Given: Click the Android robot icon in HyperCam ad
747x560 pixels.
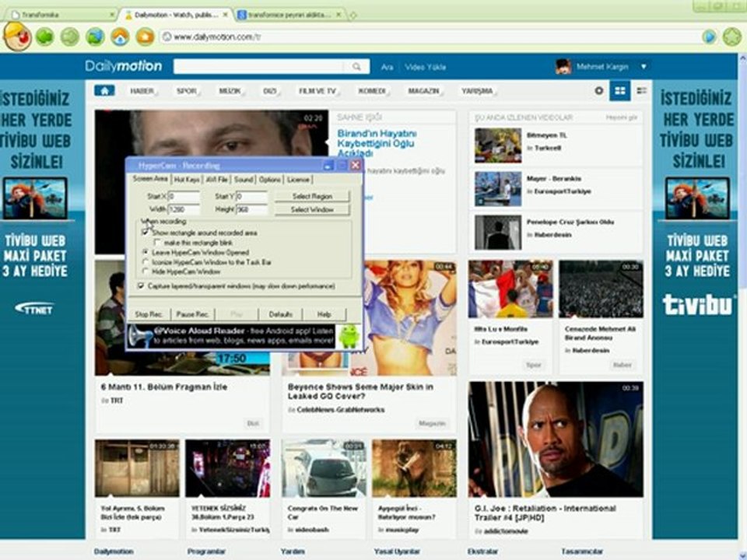Looking at the screenshot, I should pyautogui.click(x=349, y=336).
